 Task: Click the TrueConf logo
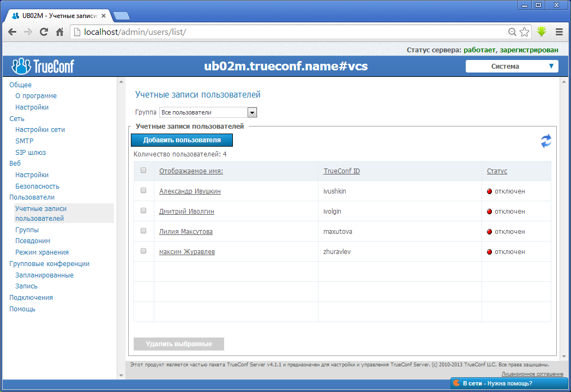pyautogui.click(x=43, y=66)
